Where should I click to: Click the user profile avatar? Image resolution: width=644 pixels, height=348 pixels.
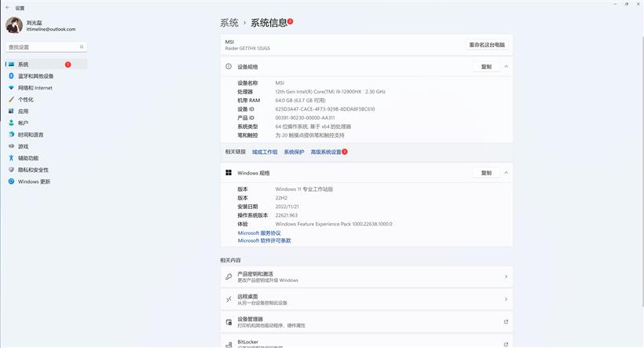[14, 25]
